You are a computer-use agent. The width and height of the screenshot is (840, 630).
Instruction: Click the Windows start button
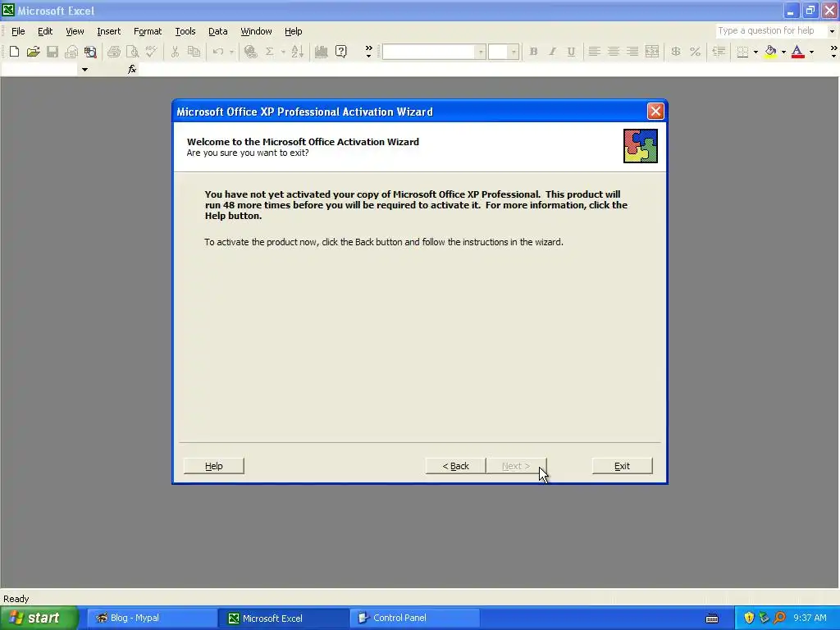[x=39, y=618]
